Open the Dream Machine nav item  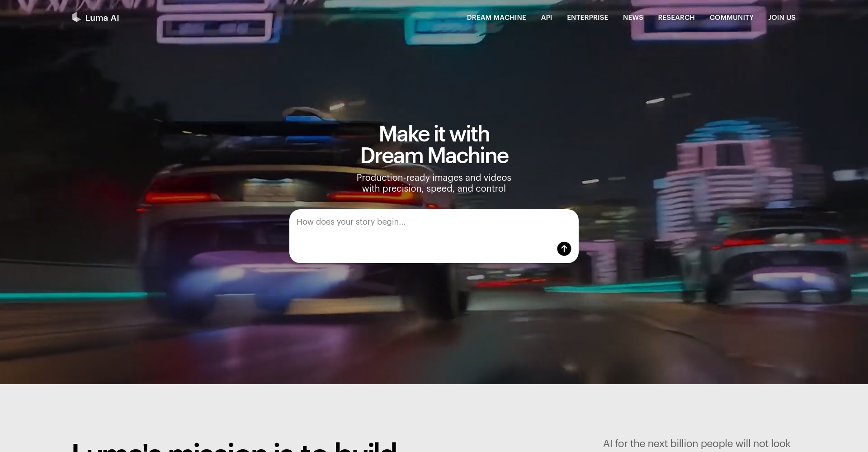[496, 18]
